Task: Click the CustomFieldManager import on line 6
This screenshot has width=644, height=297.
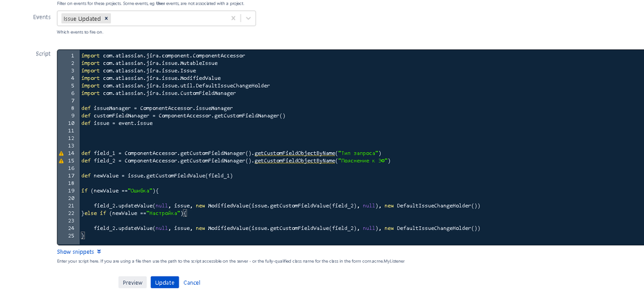Action: pyautogui.click(x=159, y=93)
